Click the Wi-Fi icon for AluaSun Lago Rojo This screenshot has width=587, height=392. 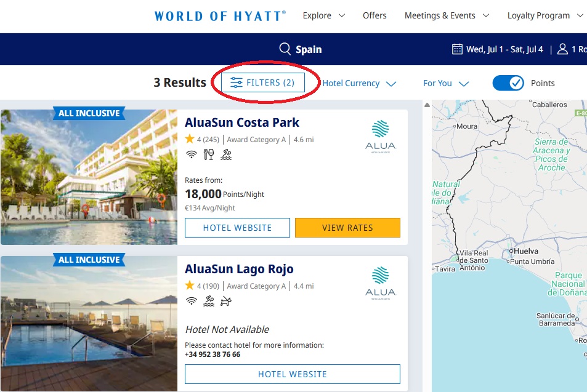coord(192,301)
